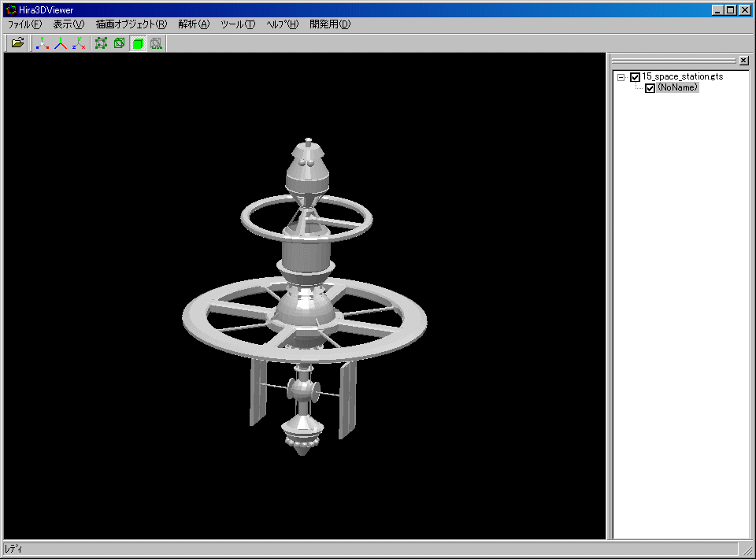The height and width of the screenshot is (559, 756).
Task: Open the ファイル(F) menu
Action: point(24,24)
